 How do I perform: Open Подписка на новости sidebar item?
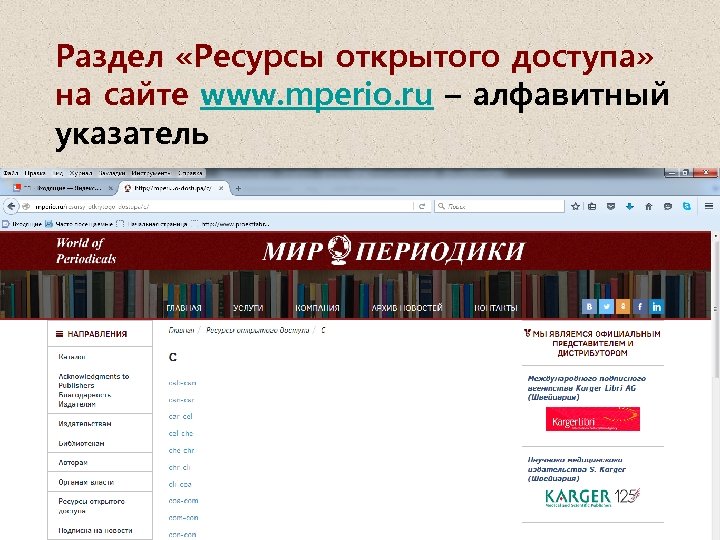click(95, 530)
